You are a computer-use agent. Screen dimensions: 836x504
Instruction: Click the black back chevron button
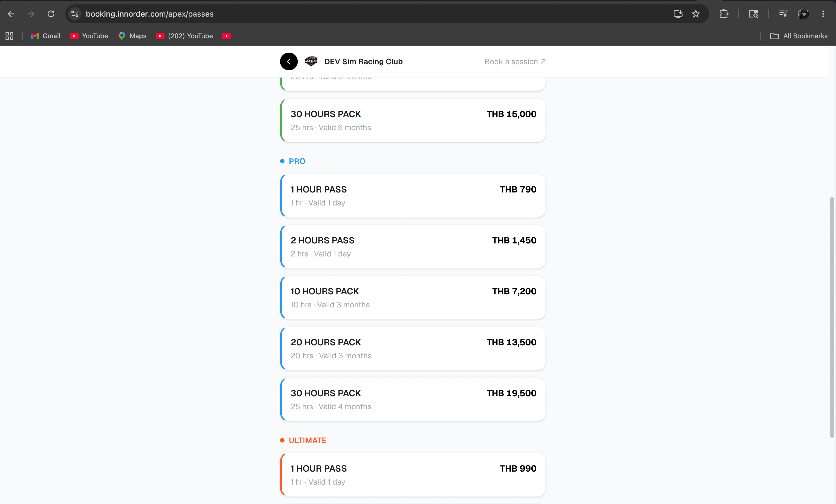click(289, 61)
